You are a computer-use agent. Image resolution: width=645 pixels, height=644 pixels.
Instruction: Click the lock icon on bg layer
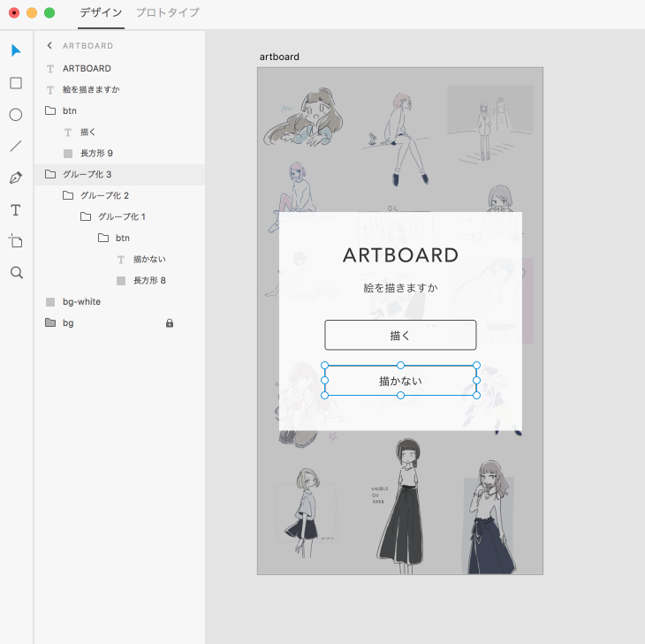coord(170,323)
